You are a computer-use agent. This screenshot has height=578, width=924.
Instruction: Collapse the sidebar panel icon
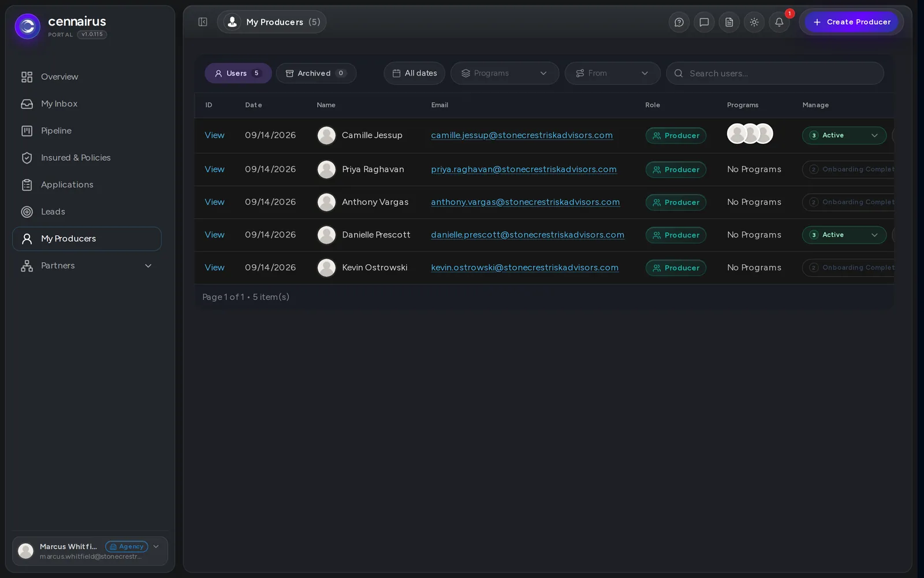point(203,22)
